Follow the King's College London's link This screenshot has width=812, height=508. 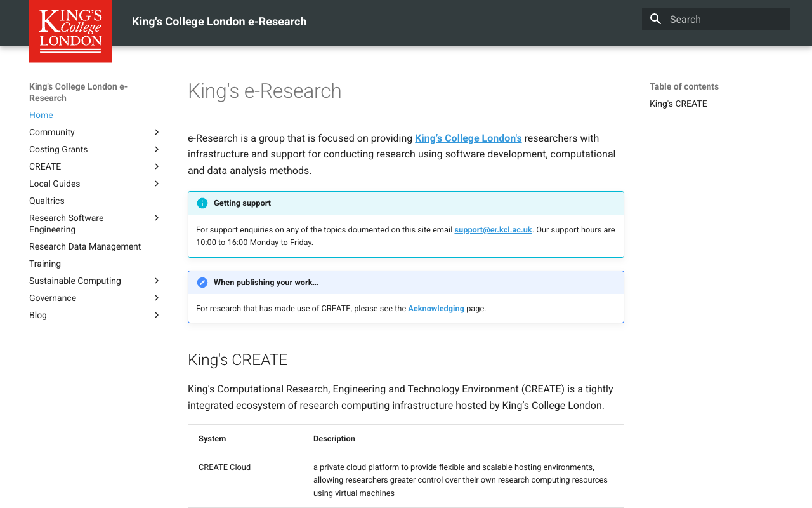tap(468, 138)
